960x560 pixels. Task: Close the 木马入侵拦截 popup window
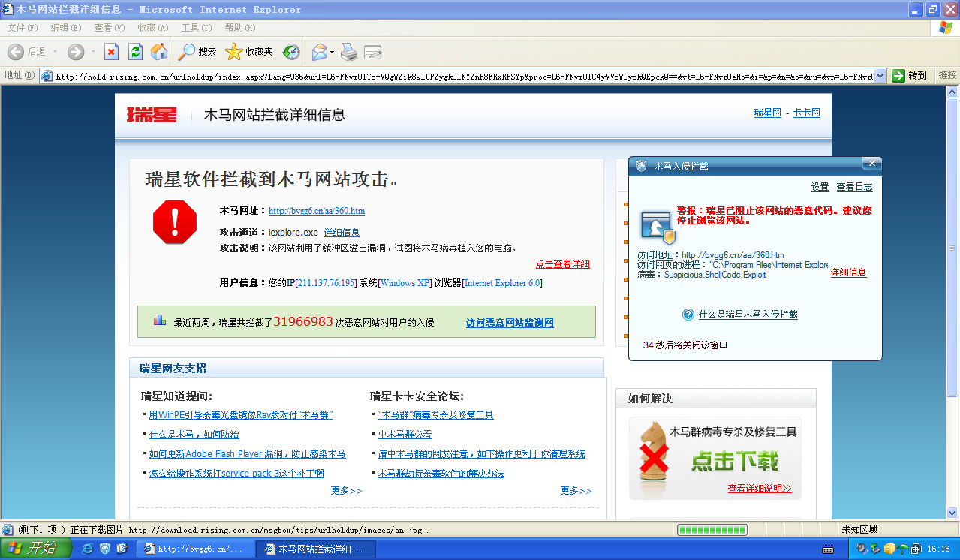[x=871, y=164]
